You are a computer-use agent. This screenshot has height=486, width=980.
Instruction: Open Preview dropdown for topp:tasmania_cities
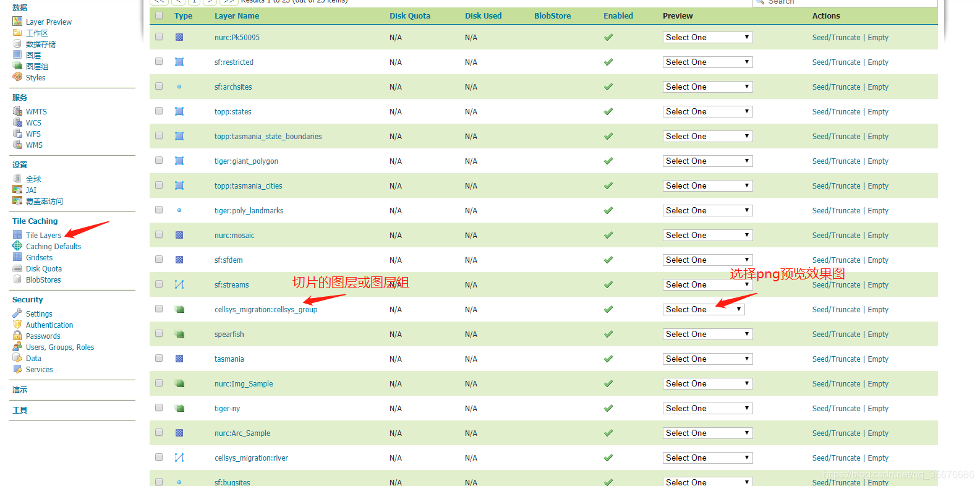pos(707,185)
